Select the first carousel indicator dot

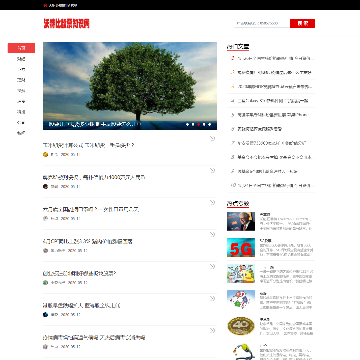(187, 124)
